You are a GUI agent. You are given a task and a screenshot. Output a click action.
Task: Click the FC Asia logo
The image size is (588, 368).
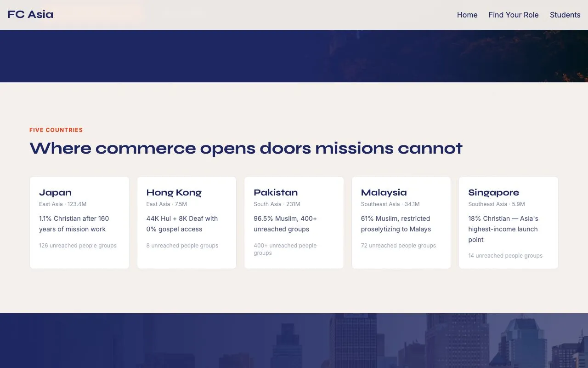click(x=30, y=15)
